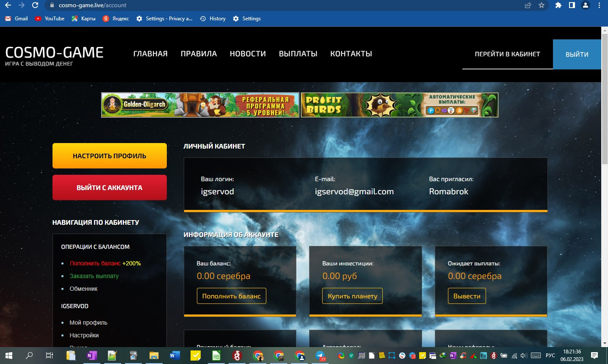
Task: Open the Chrome profile avatar icon
Action: [x=586, y=6]
